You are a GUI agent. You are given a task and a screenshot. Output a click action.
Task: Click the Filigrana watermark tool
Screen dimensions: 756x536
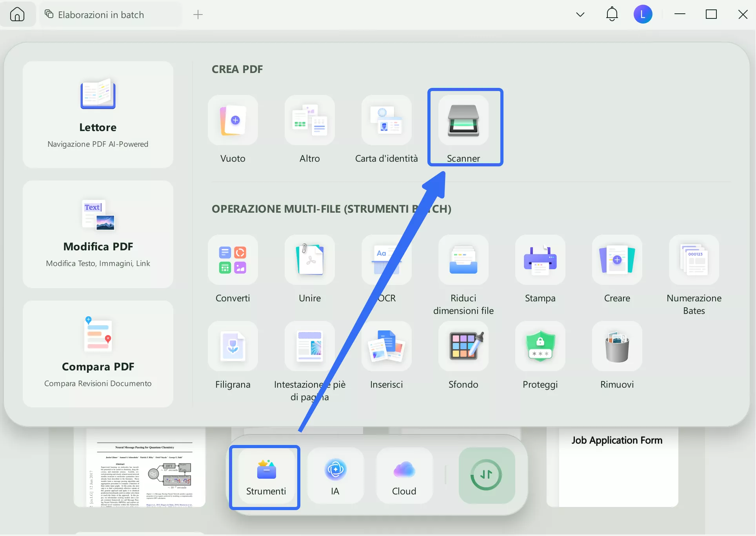tap(233, 346)
